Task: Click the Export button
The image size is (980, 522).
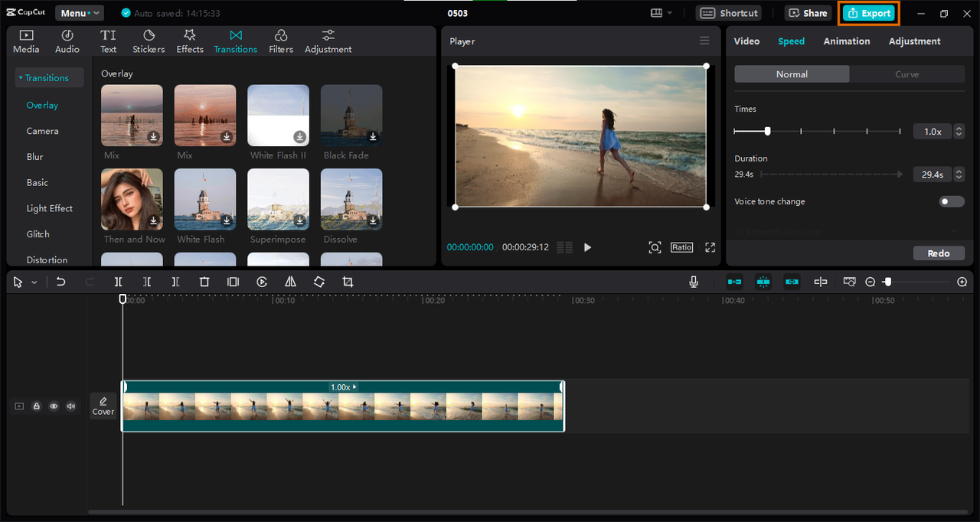Action: [x=869, y=13]
